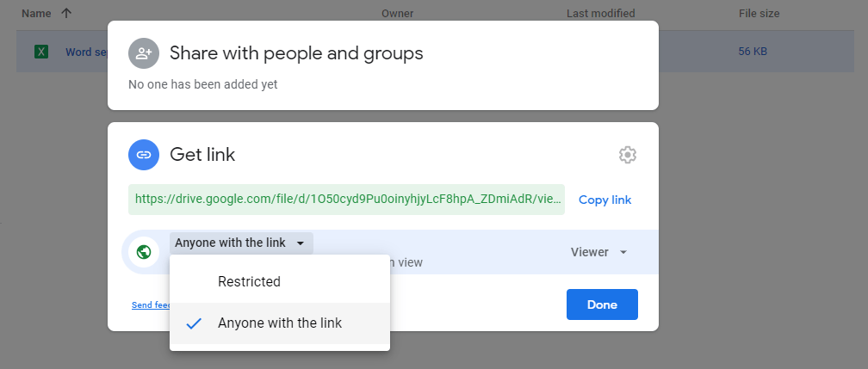868x369 pixels.
Task: Click the add-person icon in Share panel
Action: (143, 53)
